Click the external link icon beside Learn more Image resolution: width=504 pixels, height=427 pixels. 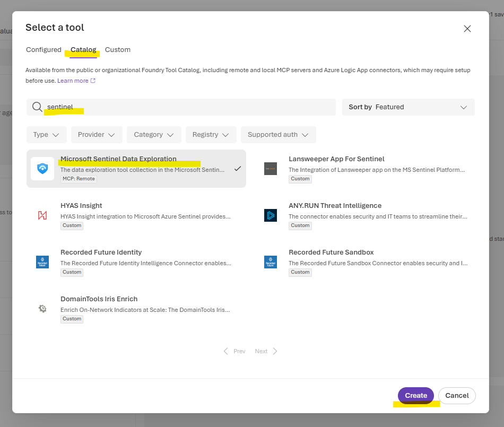pos(93,81)
